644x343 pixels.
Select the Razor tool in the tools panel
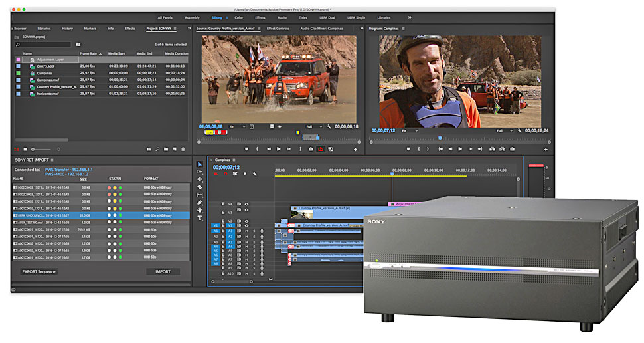[200, 187]
